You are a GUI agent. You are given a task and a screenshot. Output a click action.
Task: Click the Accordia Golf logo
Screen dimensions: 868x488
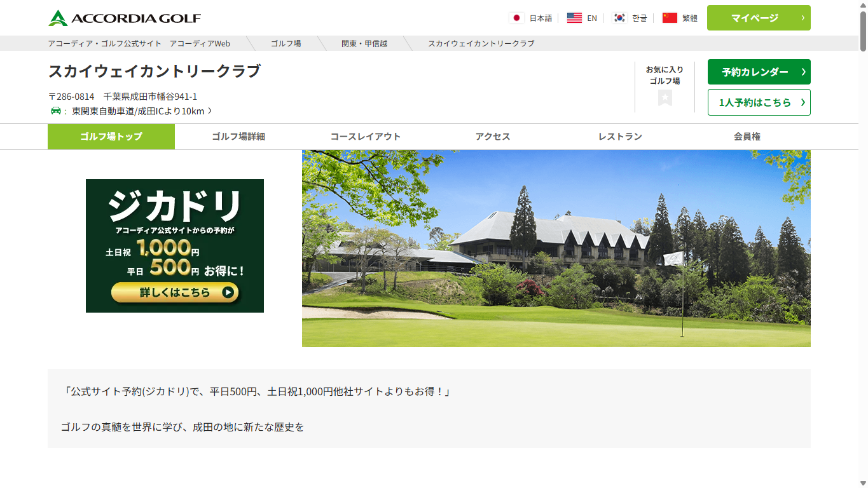tap(125, 18)
